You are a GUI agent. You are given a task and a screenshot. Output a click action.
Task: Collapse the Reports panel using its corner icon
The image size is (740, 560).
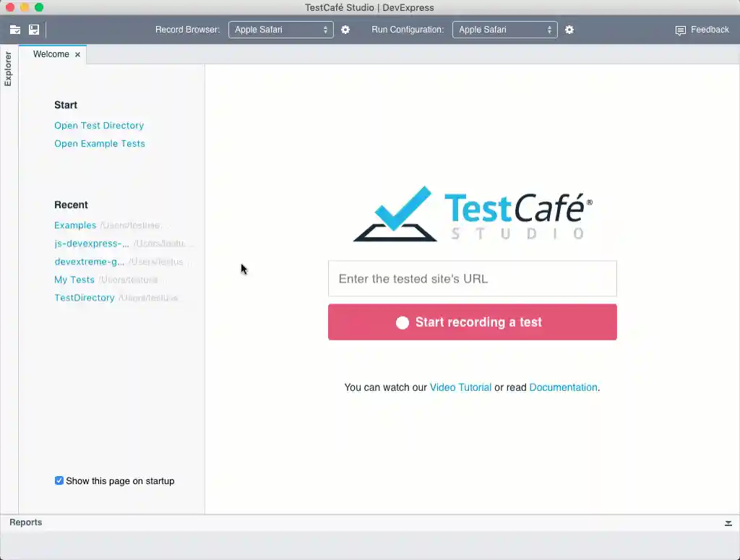click(728, 522)
